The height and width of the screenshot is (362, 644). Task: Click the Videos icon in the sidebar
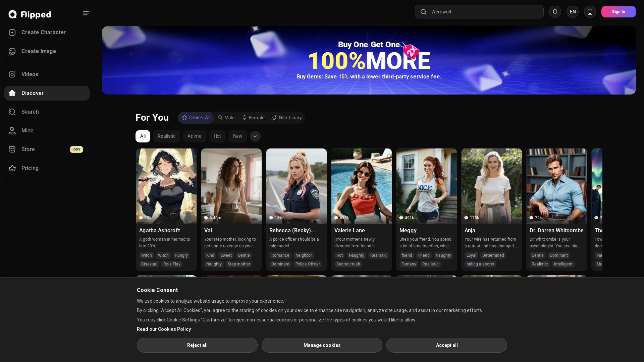click(12, 74)
